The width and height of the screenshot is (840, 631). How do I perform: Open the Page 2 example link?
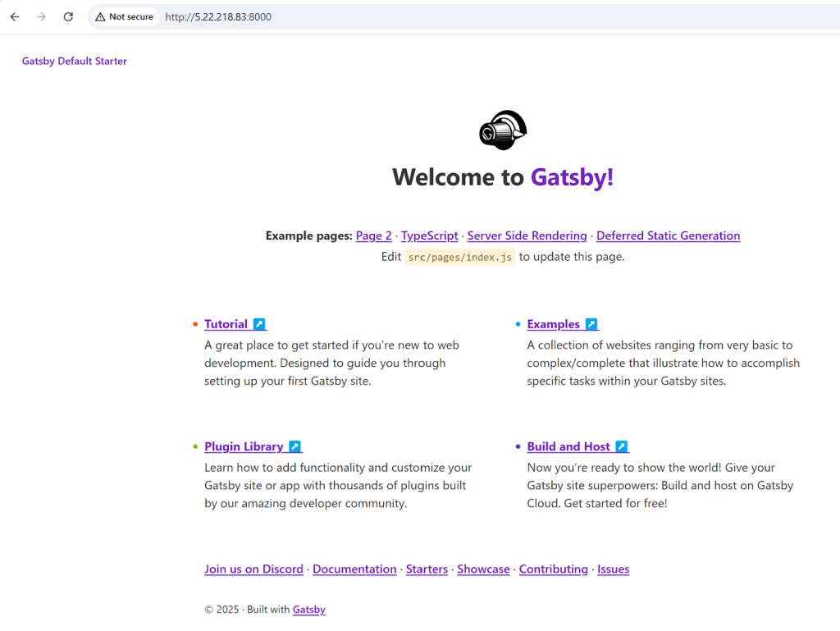tap(373, 235)
